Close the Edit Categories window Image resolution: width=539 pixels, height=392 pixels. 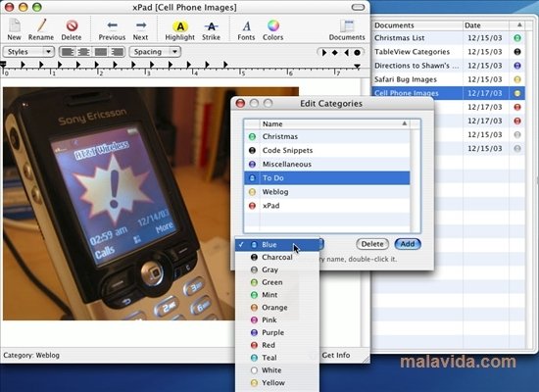pos(240,103)
